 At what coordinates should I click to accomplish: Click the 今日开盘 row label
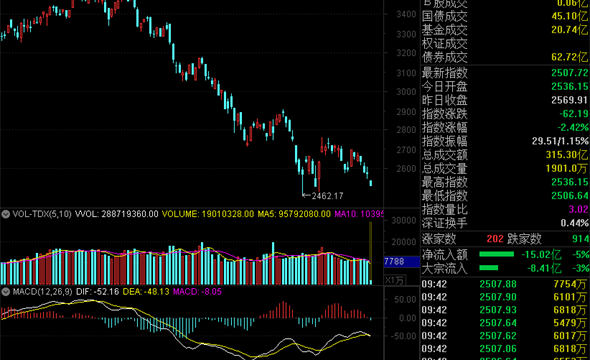pyautogui.click(x=444, y=87)
